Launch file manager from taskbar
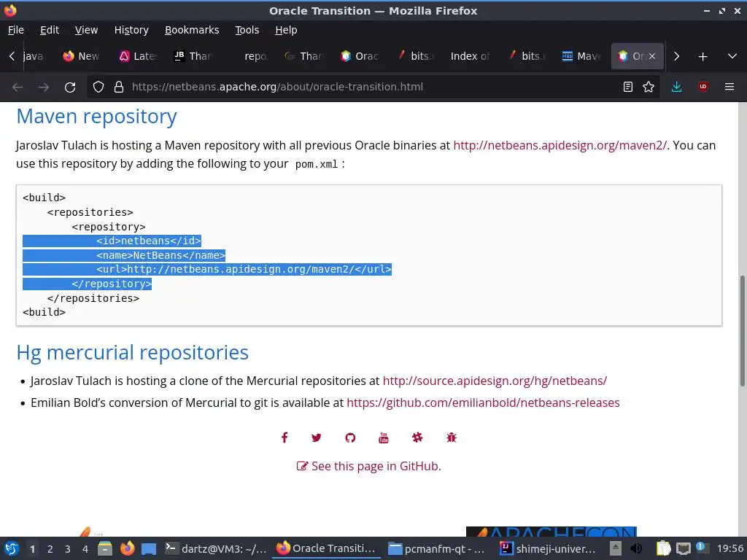This screenshot has width=747, height=560. tap(105, 549)
